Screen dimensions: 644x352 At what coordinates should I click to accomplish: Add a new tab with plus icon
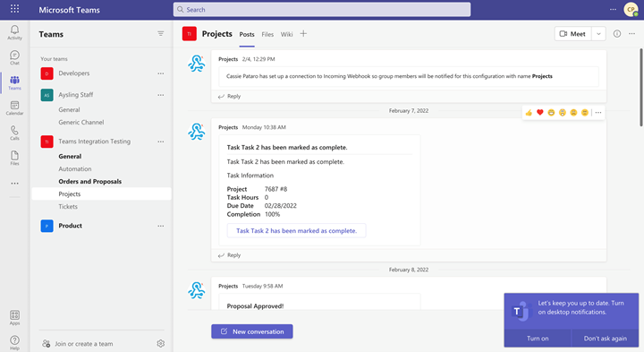[303, 34]
